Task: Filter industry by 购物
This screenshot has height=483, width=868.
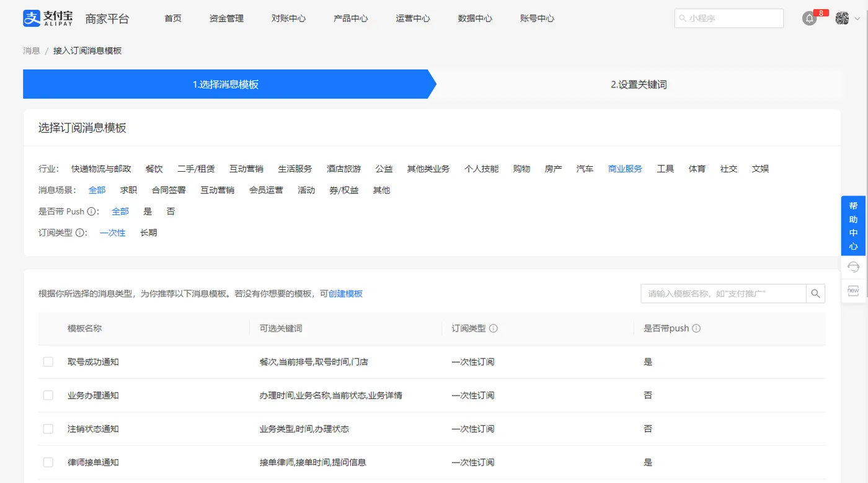Action: [522, 169]
